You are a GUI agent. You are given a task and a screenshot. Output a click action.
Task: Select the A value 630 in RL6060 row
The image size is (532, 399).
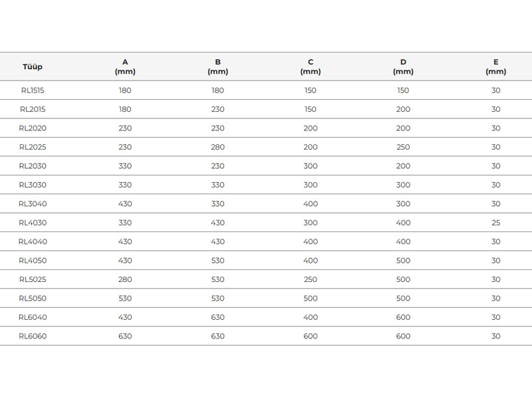pyautogui.click(x=125, y=336)
